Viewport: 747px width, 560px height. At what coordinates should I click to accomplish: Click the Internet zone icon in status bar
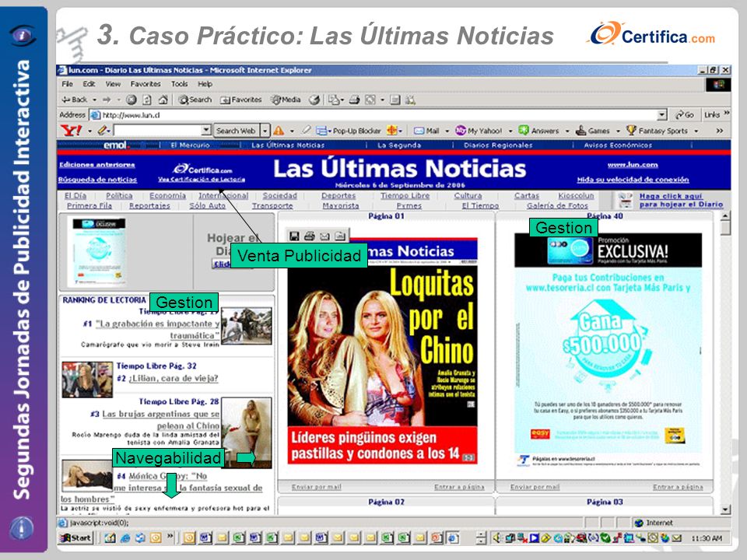639,523
